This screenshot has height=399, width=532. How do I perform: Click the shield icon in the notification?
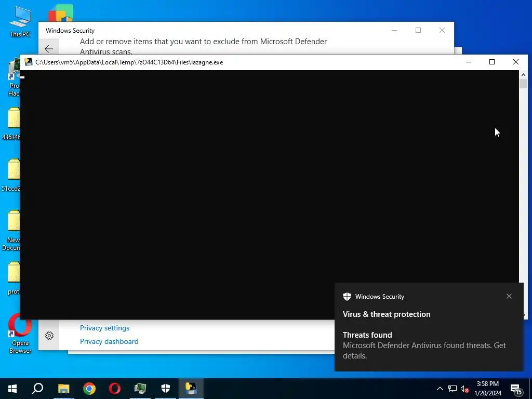[x=347, y=297]
